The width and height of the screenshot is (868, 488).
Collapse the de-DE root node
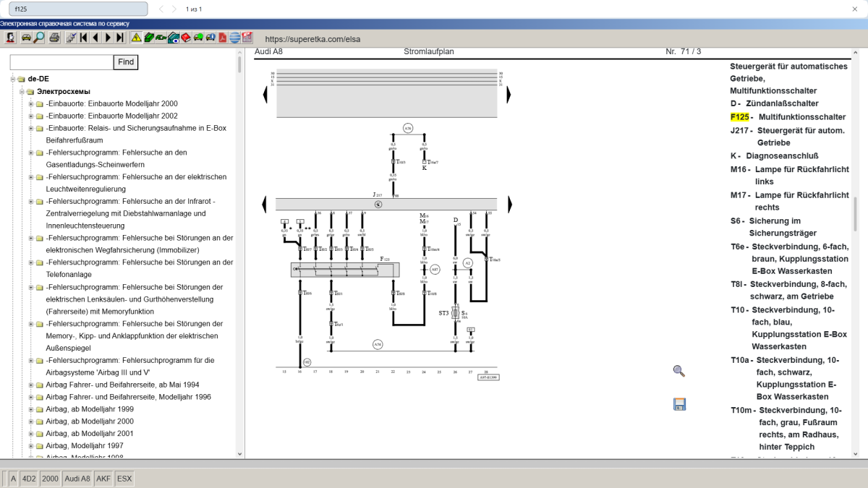point(13,79)
